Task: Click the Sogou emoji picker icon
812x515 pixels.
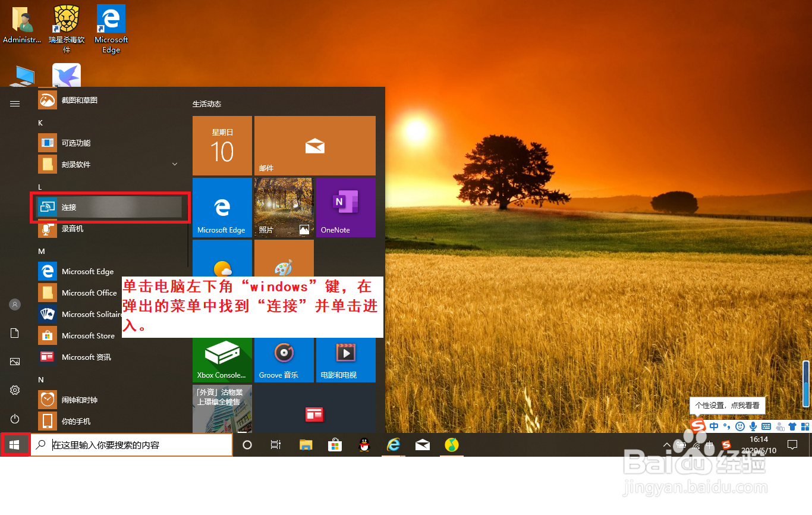Action: [739, 426]
